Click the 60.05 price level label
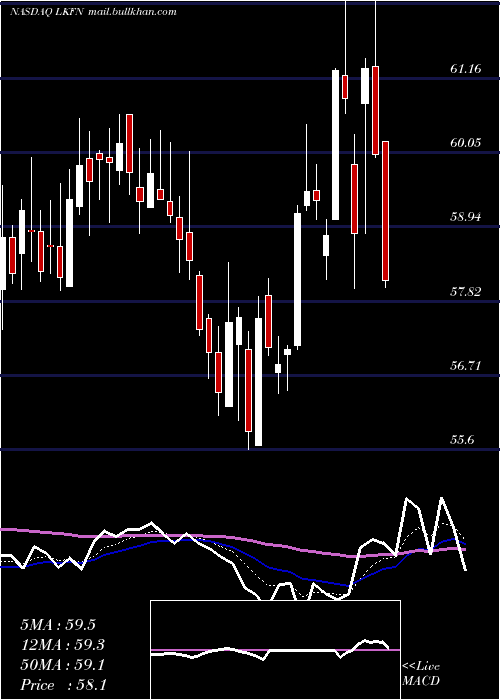The height and width of the screenshot is (700, 500). (x=466, y=143)
